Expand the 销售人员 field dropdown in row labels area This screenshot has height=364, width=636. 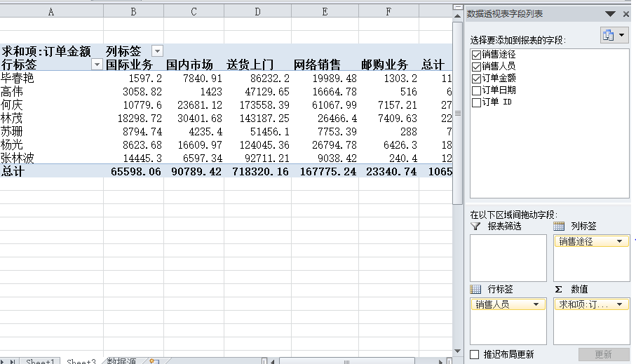coord(536,304)
